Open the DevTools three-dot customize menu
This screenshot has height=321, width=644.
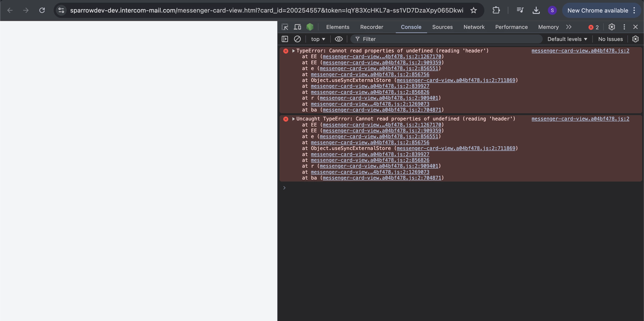pyautogui.click(x=624, y=27)
